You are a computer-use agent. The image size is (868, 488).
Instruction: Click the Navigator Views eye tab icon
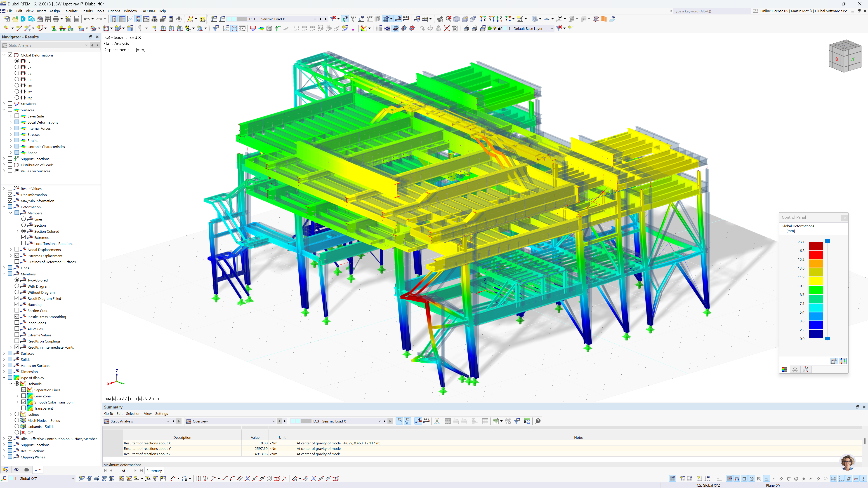[x=16, y=470]
